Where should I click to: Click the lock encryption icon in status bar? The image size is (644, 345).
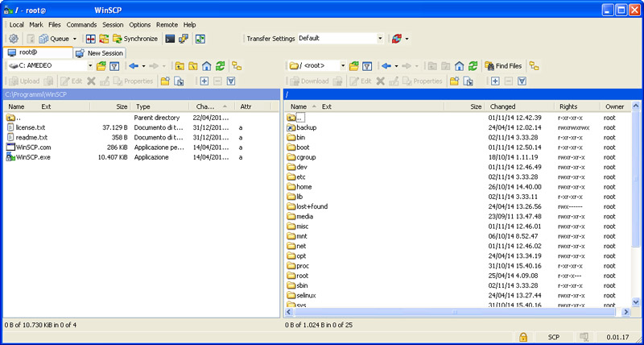point(522,337)
